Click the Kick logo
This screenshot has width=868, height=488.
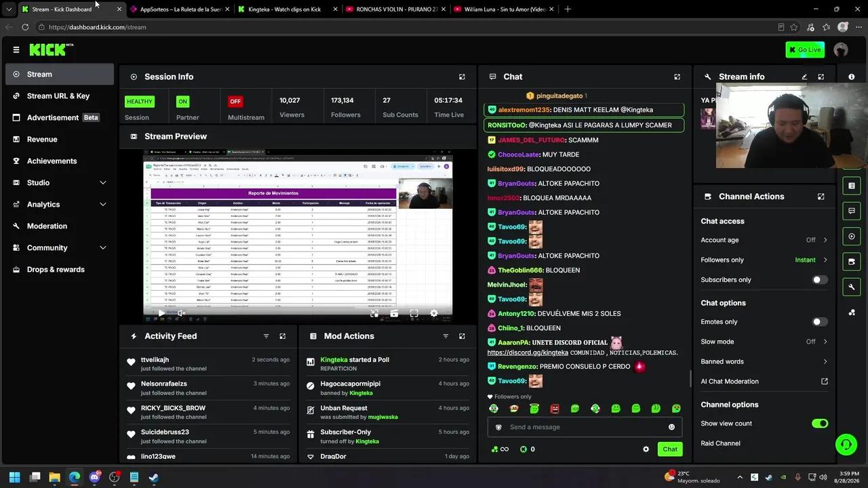click(51, 49)
